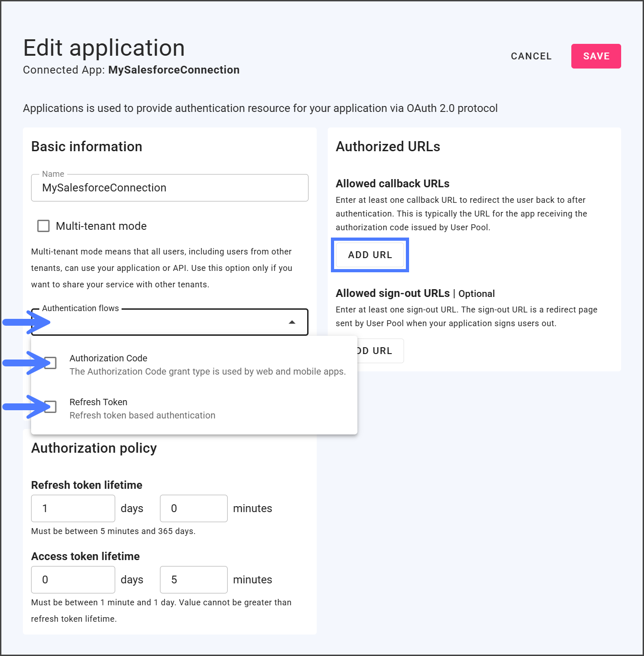Select Access token lifetime minutes box

[193, 580]
